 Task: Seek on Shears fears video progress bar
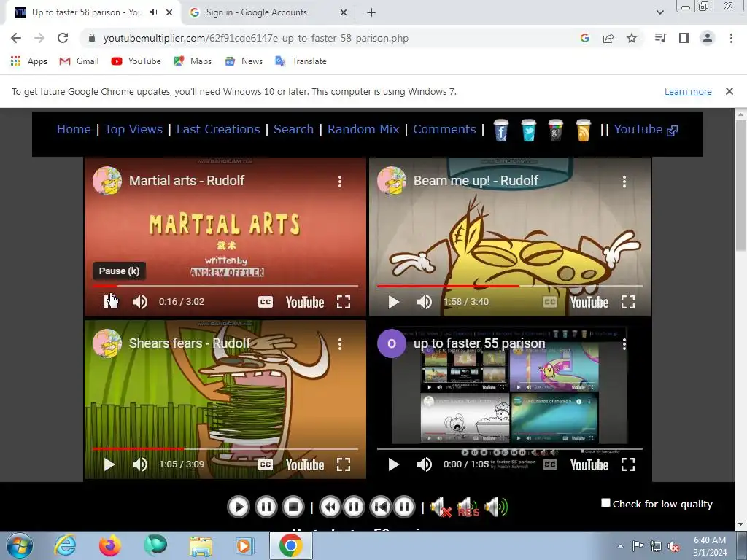tap(225, 448)
